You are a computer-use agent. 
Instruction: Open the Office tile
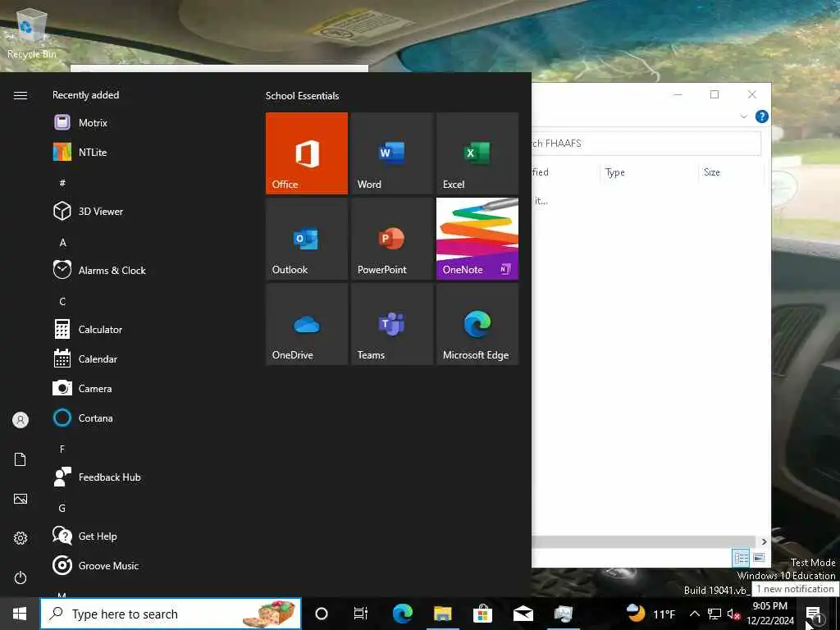coord(307,153)
